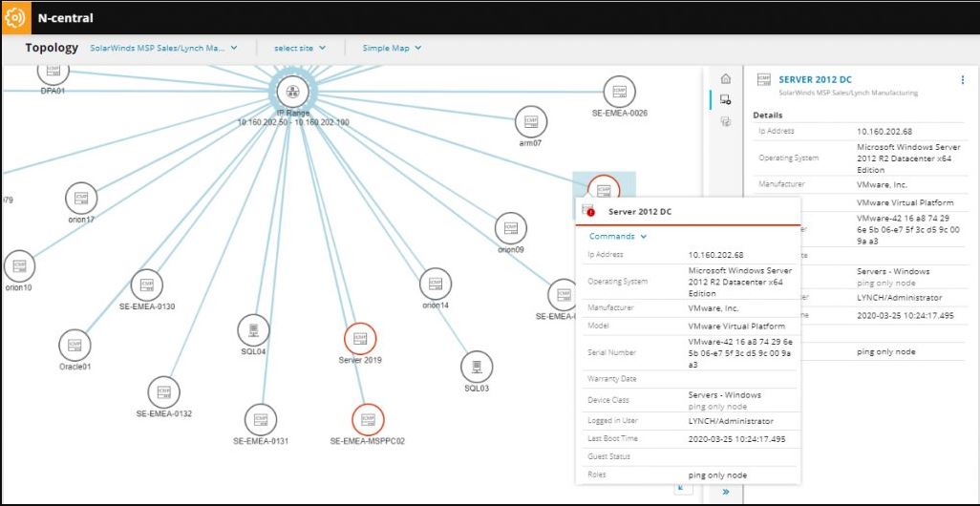Select the orion09 device node
Viewport: 980px width, 506px height.
coord(511,228)
